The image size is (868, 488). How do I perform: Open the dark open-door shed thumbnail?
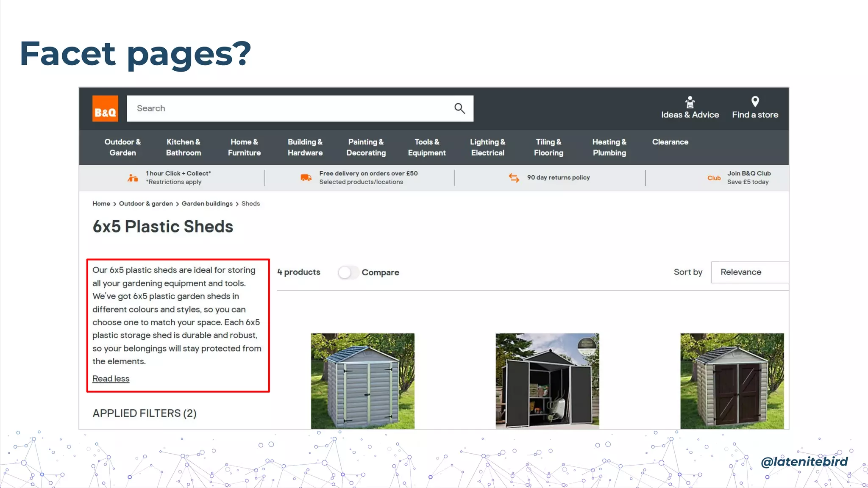(547, 381)
